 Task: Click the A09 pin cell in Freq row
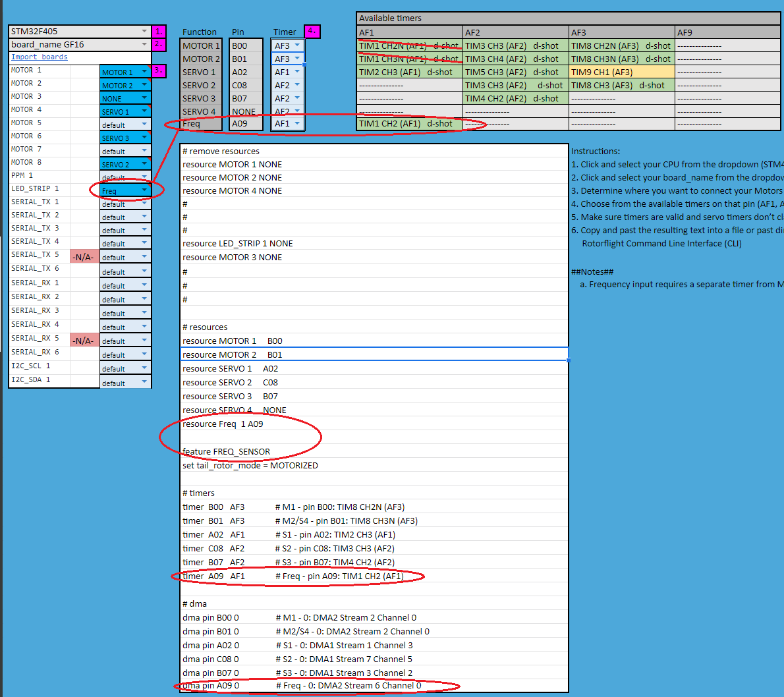[x=246, y=124]
